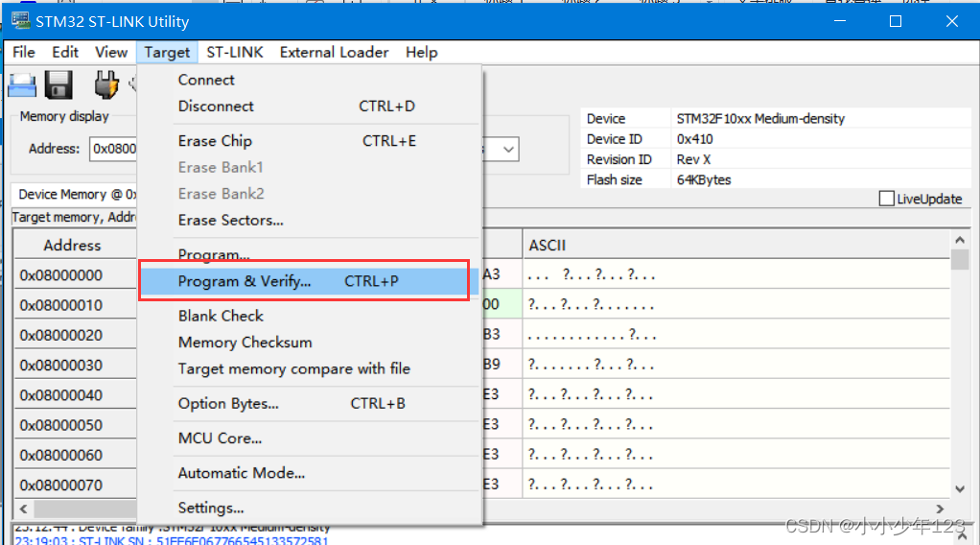Click the Device ID value 0x410
Image resolution: width=980 pixels, height=545 pixels.
[x=694, y=139]
